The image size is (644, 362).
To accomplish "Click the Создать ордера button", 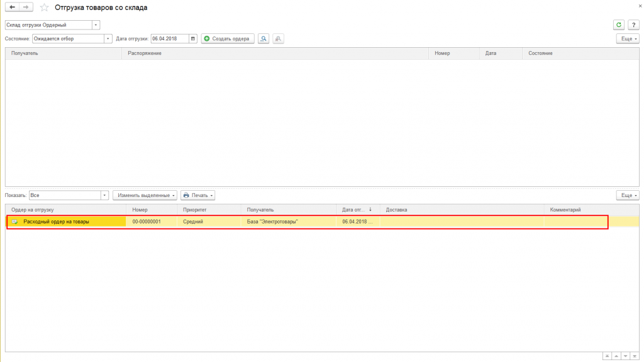I will (x=228, y=38).
